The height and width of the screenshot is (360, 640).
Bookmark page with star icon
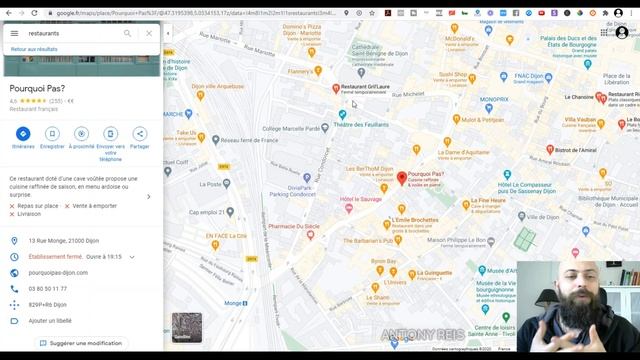[372, 13]
